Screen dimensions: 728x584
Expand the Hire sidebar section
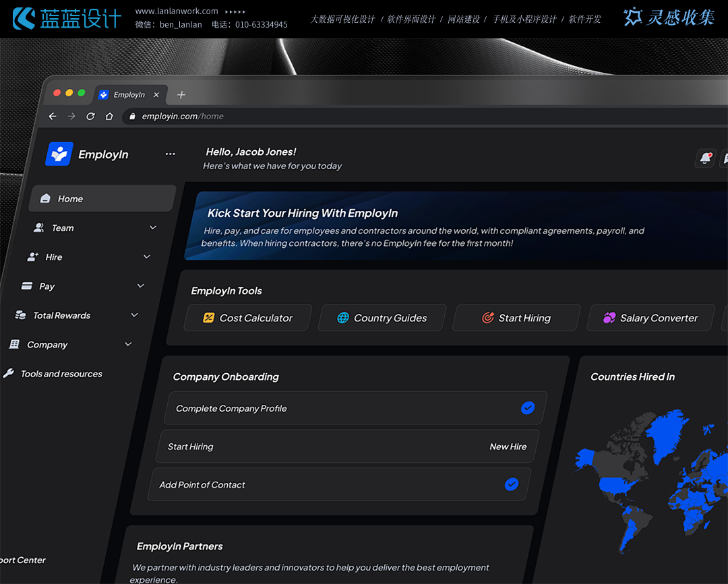(x=147, y=257)
